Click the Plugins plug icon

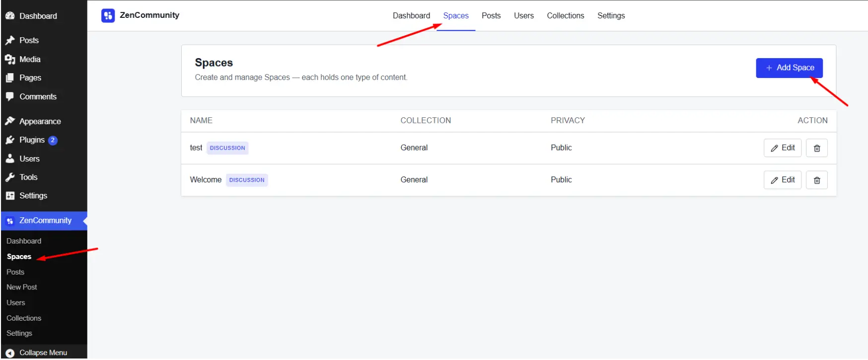(x=10, y=140)
